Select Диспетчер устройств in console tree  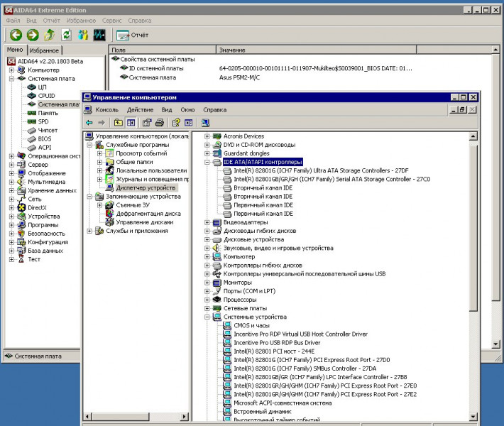[146, 187]
